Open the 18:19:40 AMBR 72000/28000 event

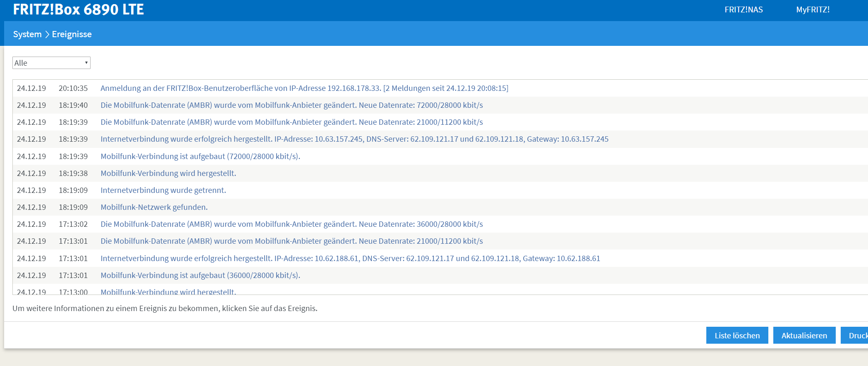point(292,105)
